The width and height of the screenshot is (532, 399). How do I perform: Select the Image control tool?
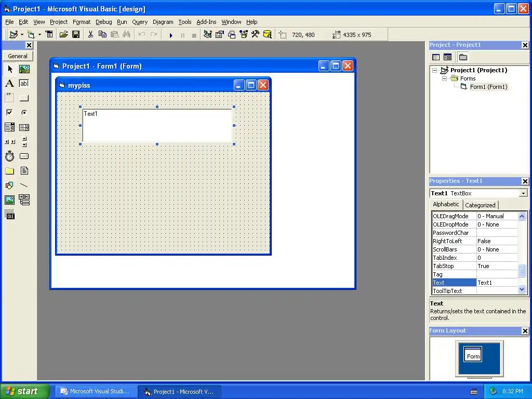click(x=10, y=200)
